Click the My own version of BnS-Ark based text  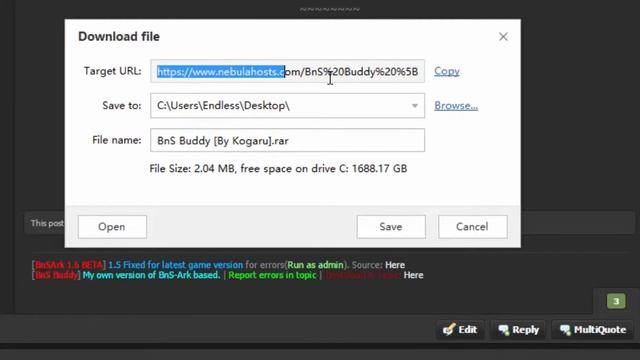[x=151, y=275]
